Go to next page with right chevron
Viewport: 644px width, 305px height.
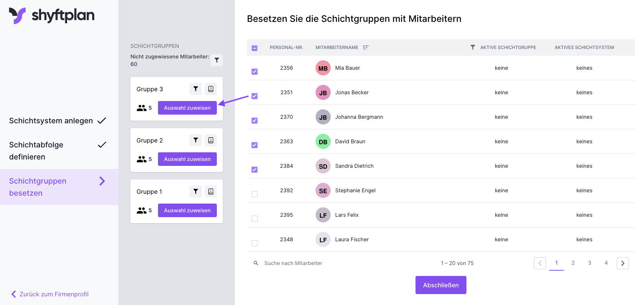pos(623,263)
